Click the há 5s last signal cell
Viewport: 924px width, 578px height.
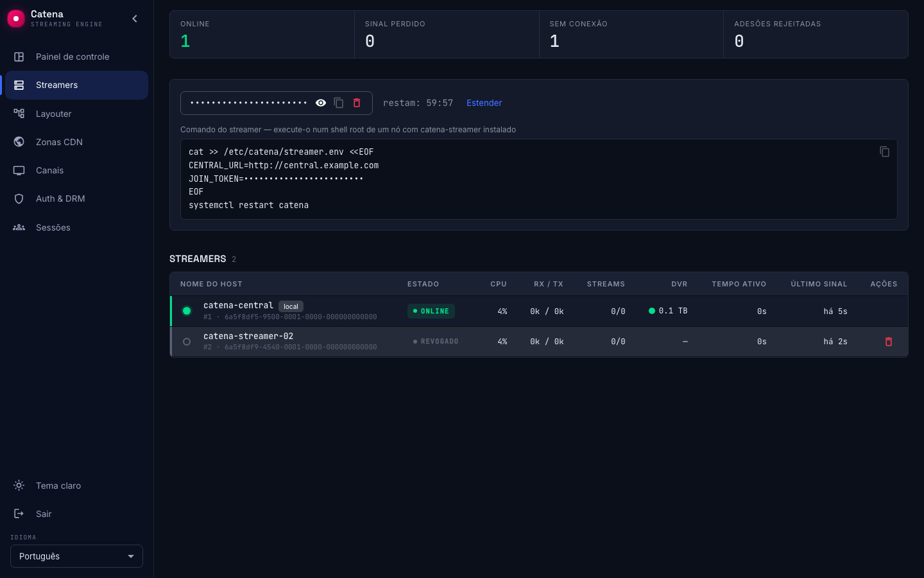point(835,311)
